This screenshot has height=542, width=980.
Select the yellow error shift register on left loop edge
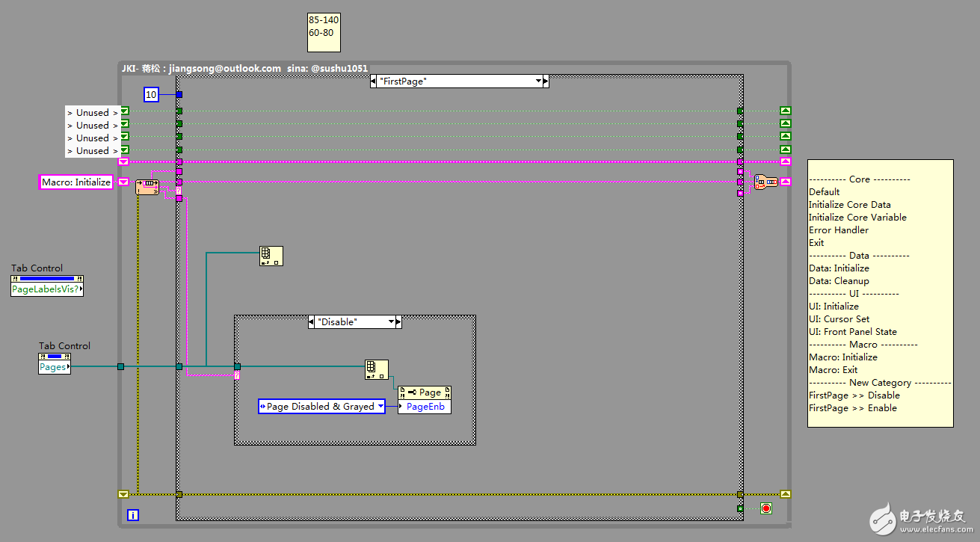[123, 494]
